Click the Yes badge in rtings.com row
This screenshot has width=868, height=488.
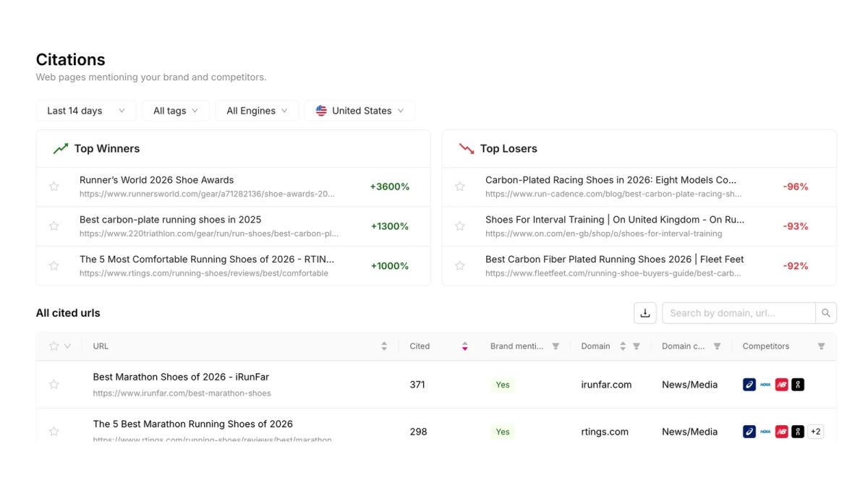(503, 432)
